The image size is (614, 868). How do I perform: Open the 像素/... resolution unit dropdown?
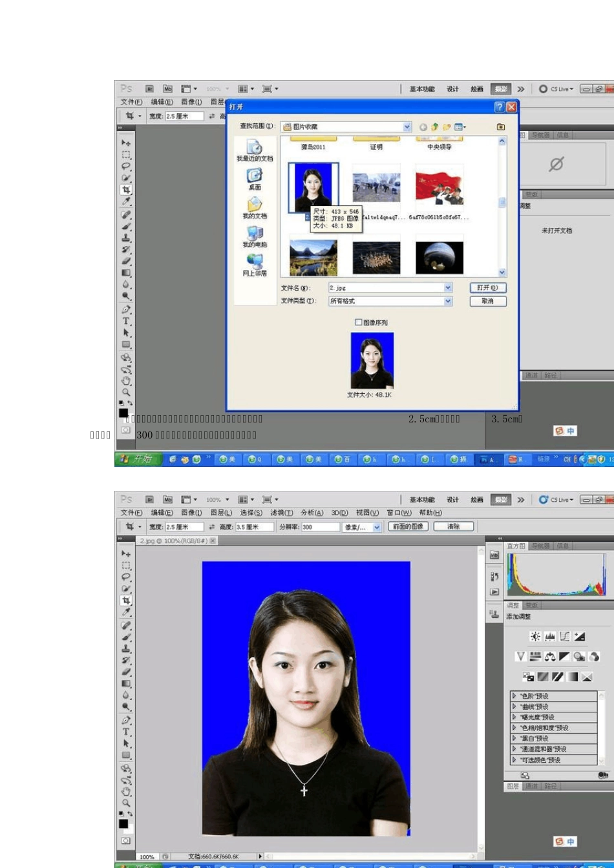377,527
